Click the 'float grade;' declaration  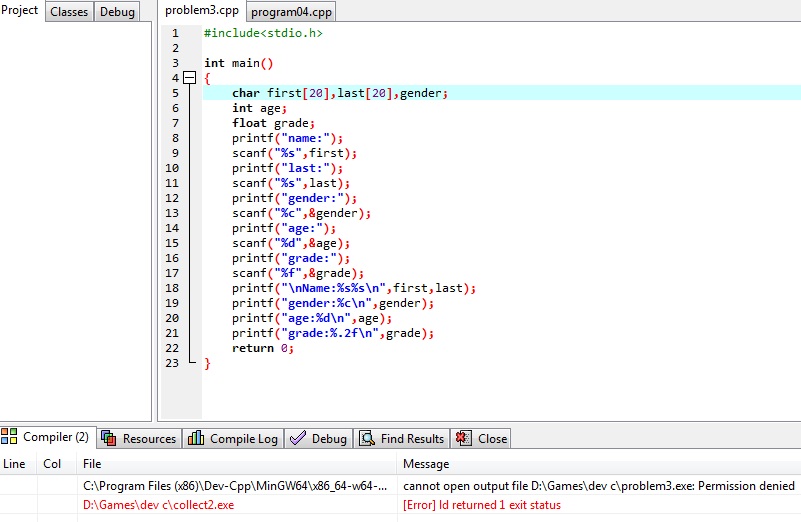[273, 123]
